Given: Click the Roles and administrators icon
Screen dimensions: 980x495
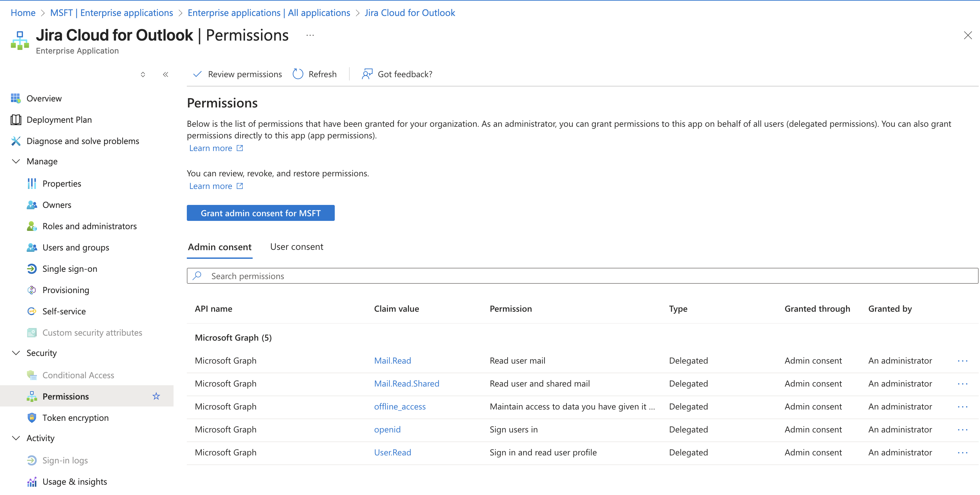Looking at the screenshot, I should point(32,226).
